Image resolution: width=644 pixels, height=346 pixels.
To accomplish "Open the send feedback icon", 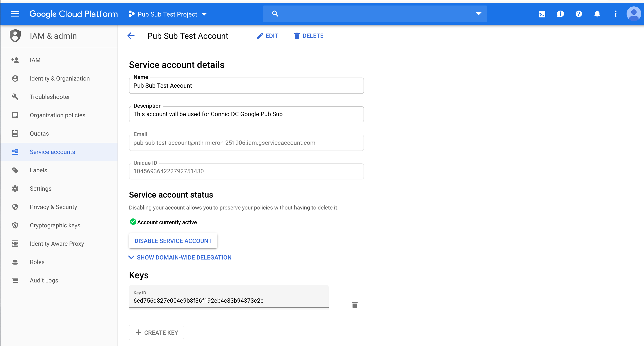I will tap(560, 14).
